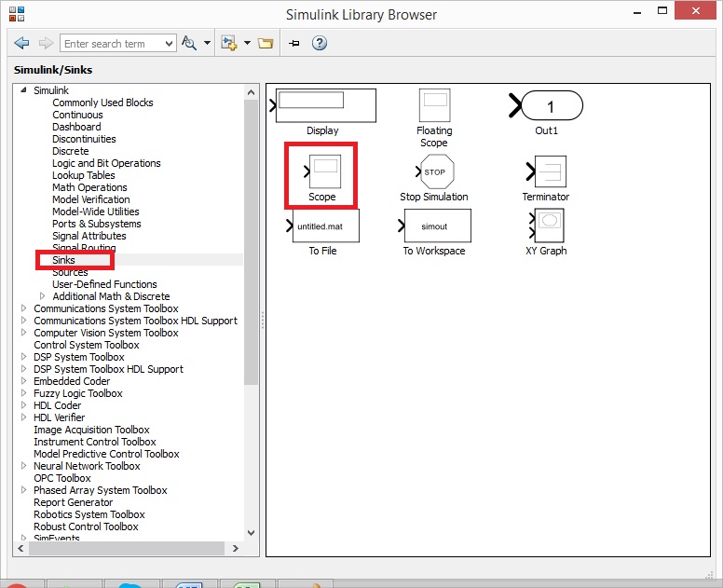
Task: Click the back navigation arrow
Action: pyautogui.click(x=21, y=44)
